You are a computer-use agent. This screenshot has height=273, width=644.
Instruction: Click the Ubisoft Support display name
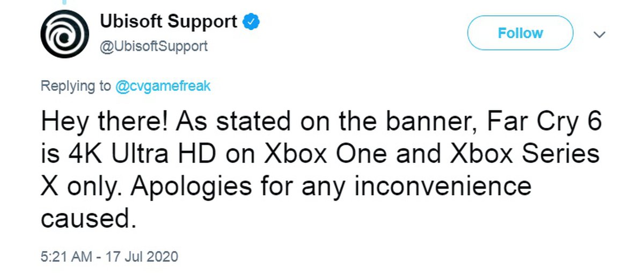(x=169, y=21)
